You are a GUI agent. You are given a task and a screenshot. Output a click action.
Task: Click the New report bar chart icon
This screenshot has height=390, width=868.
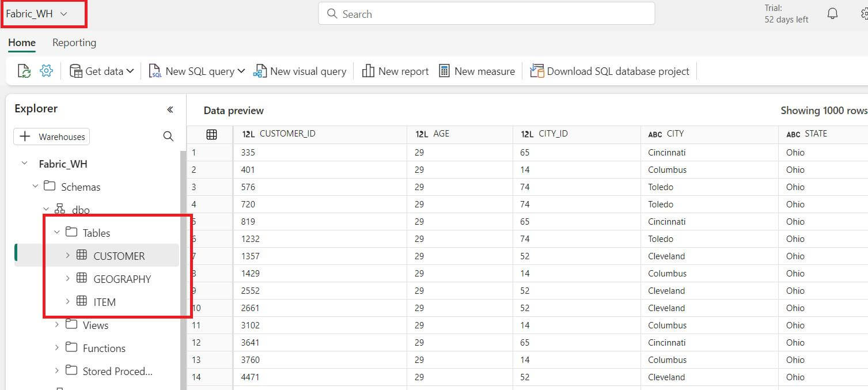pos(367,71)
